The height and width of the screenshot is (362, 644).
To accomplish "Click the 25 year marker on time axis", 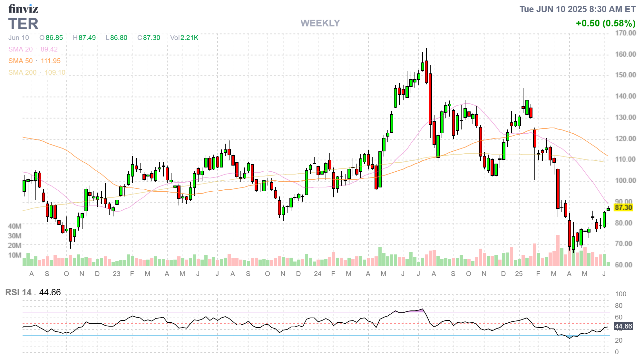I will (519, 274).
